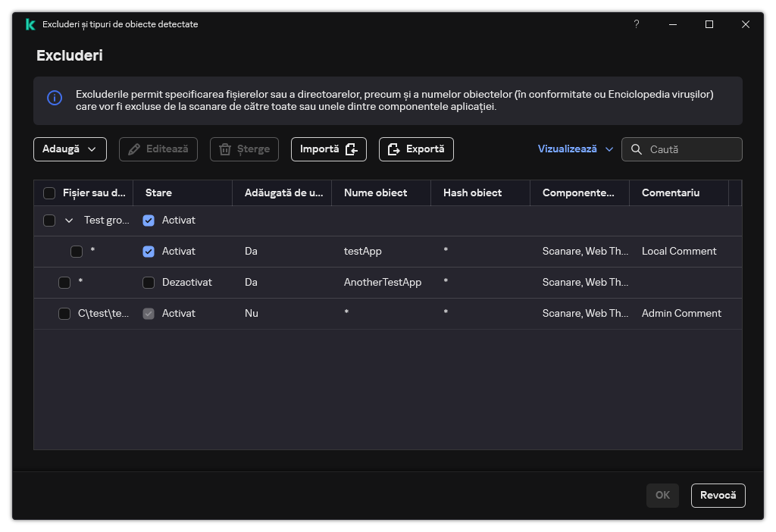The height and width of the screenshot is (532, 776).
Task: Maximize the exclusions window
Action: [x=709, y=24]
